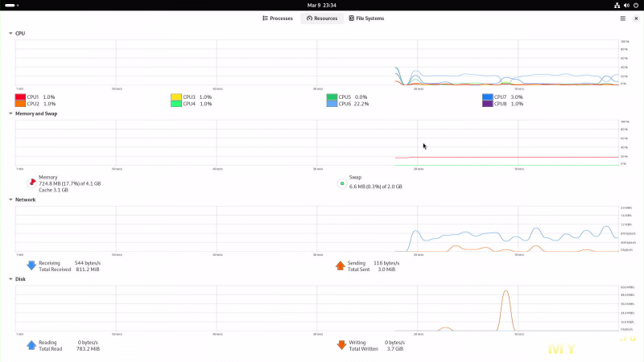Collapse the Disk section
Screen dimensions: 644x362
pyautogui.click(x=10, y=279)
